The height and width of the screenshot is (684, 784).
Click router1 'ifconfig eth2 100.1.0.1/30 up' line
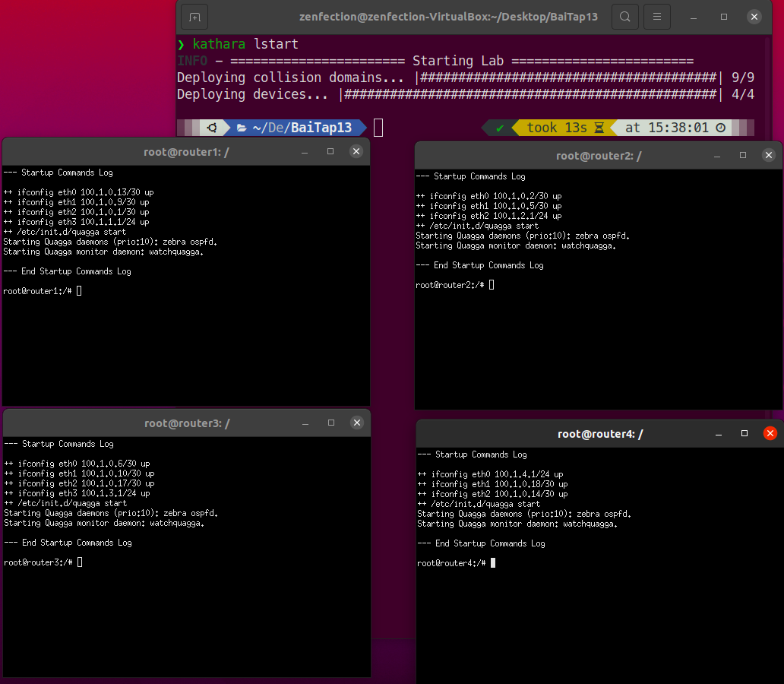pyautogui.click(x=77, y=212)
